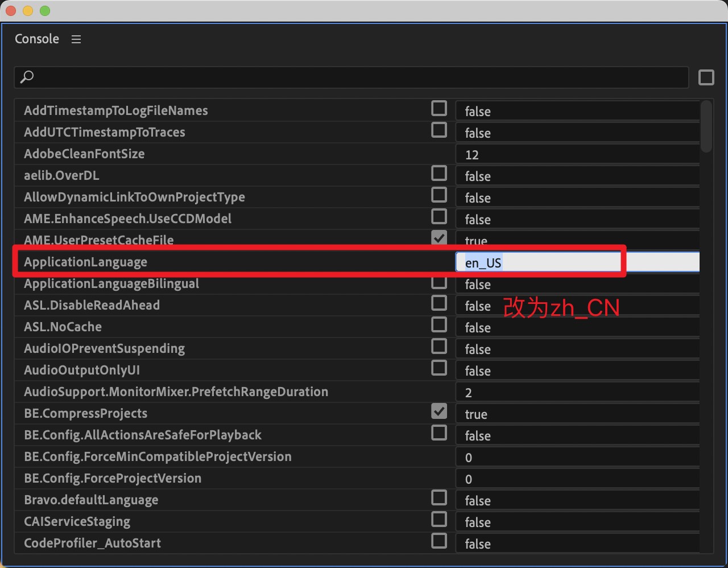Select the CodeProfiler_AutoStart label
This screenshot has height=568, width=728.
(x=92, y=543)
